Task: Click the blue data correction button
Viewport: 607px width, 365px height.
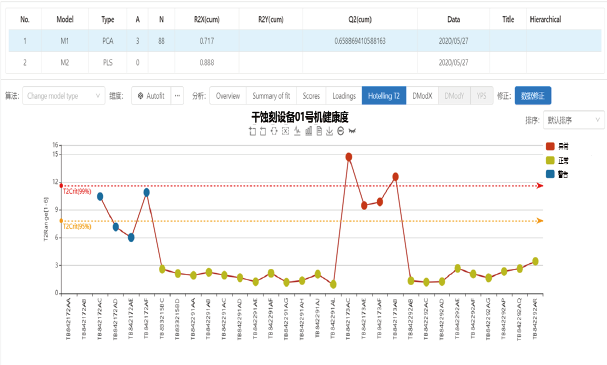Action: 533,96
